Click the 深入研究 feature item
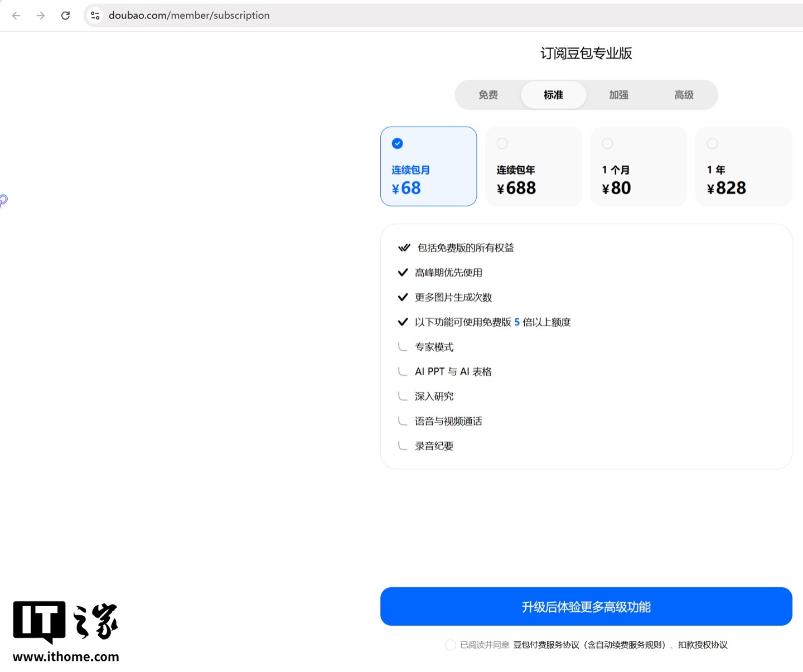Screen dimensions: 803x672 [x=434, y=397]
